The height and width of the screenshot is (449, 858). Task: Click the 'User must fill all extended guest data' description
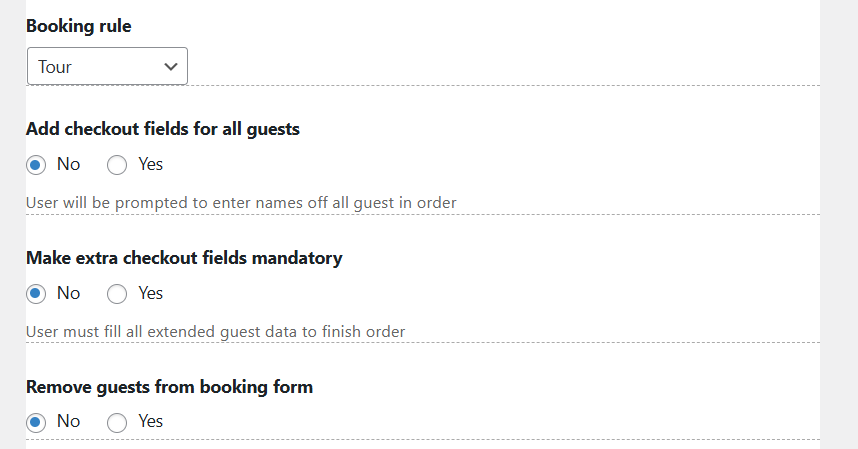click(215, 331)
